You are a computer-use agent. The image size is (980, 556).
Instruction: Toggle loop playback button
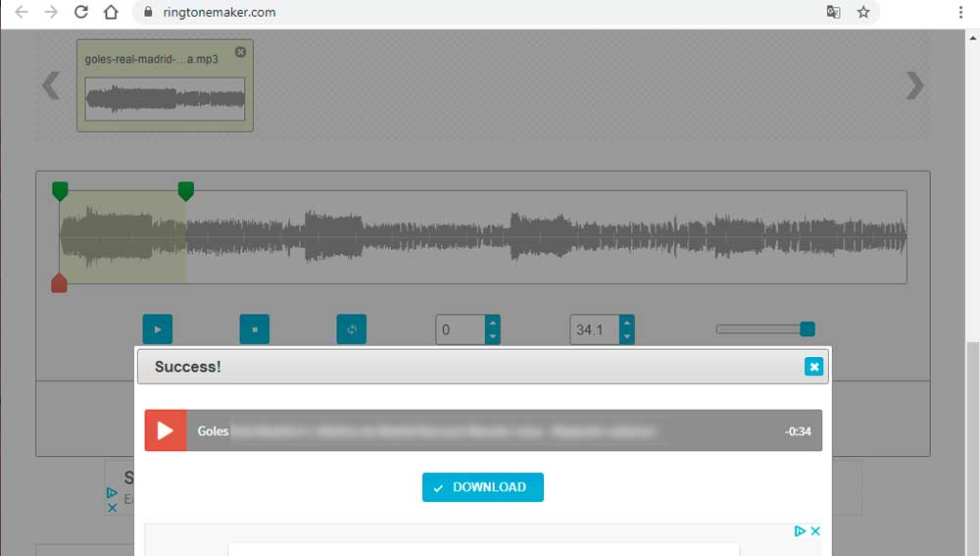(351, 329)
